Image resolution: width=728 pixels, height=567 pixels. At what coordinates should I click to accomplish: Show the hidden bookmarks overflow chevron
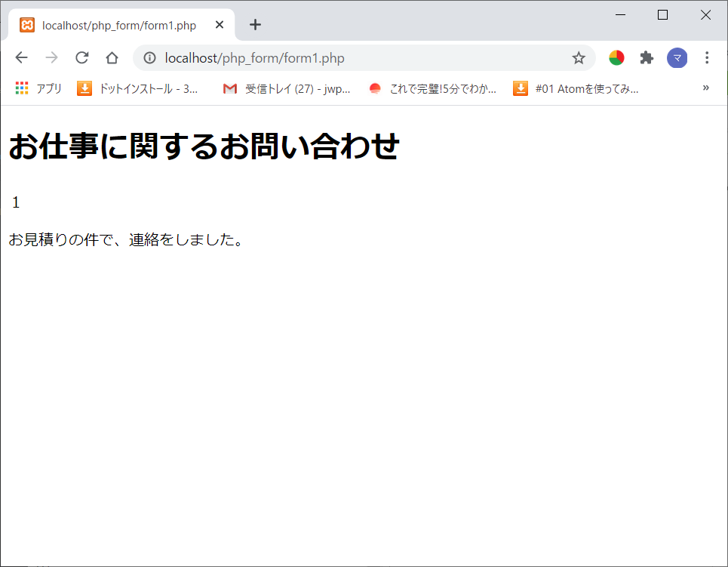click(x=705, y=88)
